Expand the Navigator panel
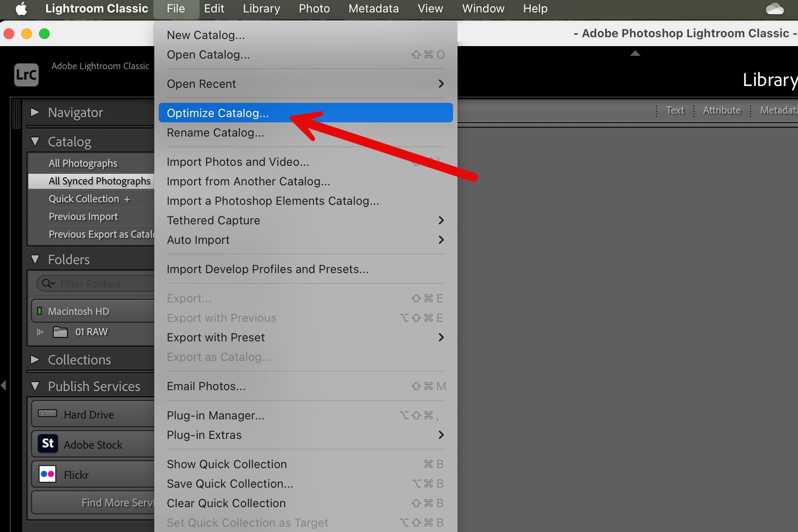The image size is (798, 532). tap(35, 112)
